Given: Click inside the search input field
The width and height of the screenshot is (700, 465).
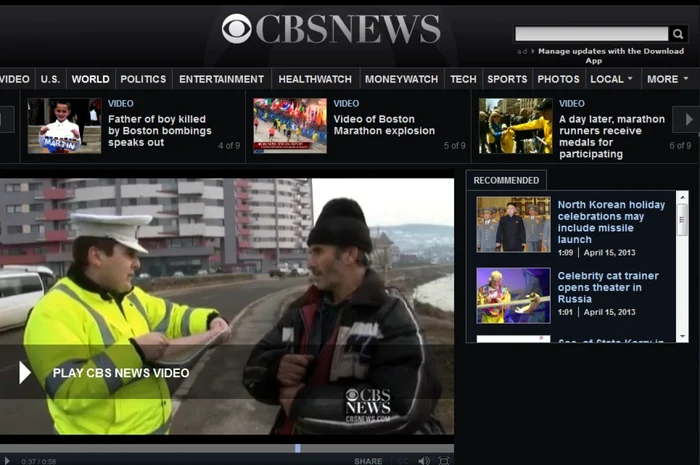Looking at the screenshot, I should pyautogui.click(x=592, y=34).
